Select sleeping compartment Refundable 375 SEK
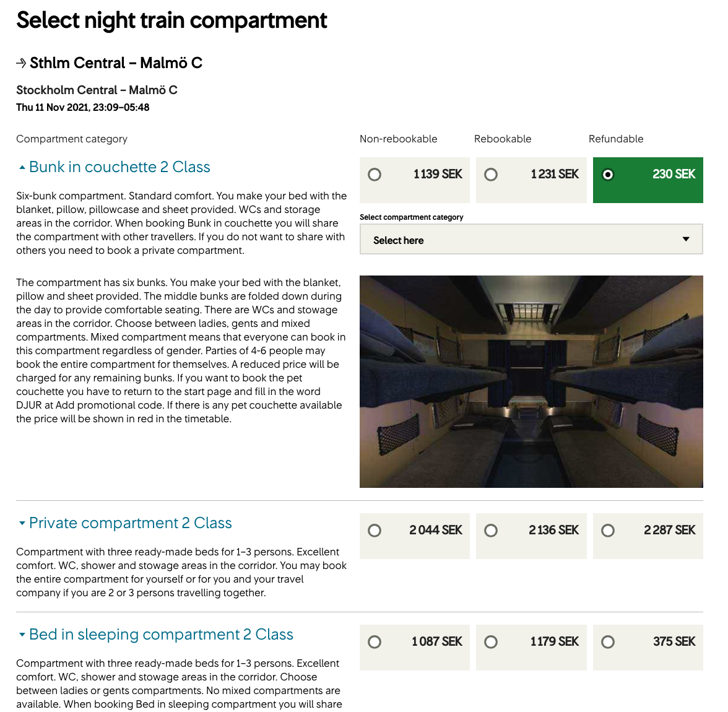The width and height of the screenshot is (728, 712). (608, 642)
